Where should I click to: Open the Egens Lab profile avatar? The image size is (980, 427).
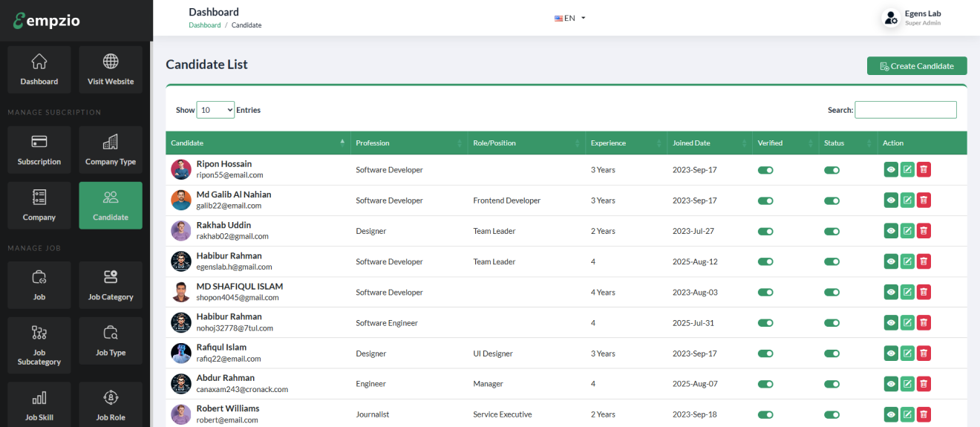coord(891,18)
